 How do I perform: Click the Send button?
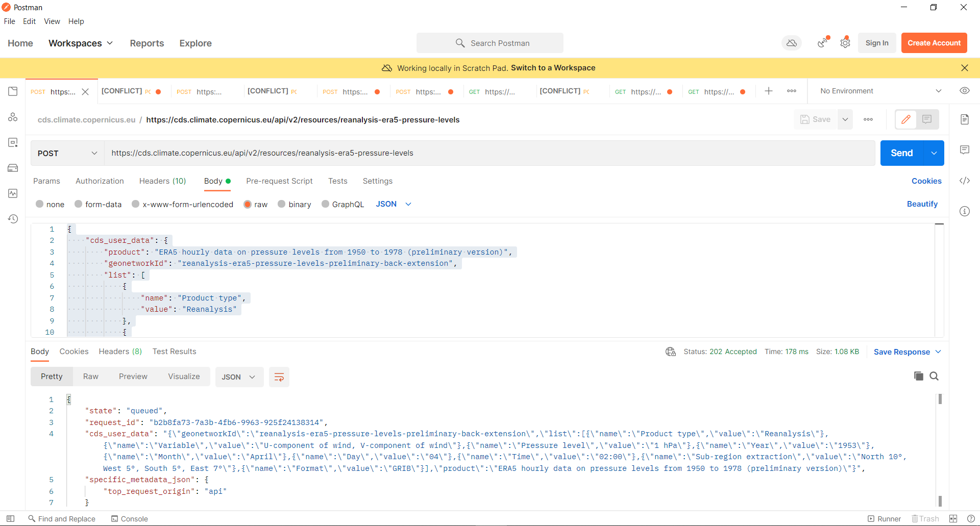point(902,153)
